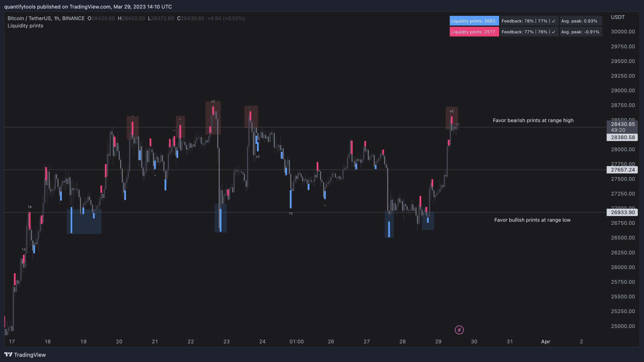
Task: Click the Bitcoin / TetherUS symbol title
Action: coord(46,18)
